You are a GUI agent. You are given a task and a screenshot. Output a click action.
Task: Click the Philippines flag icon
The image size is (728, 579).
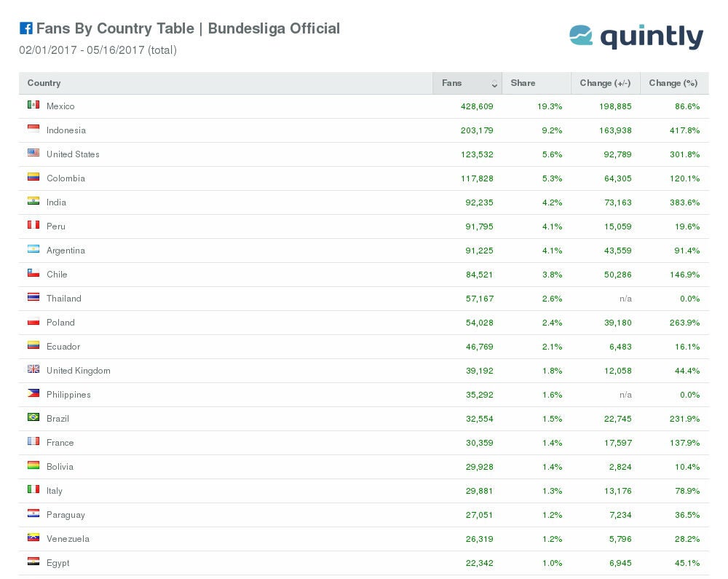[33, 394]
